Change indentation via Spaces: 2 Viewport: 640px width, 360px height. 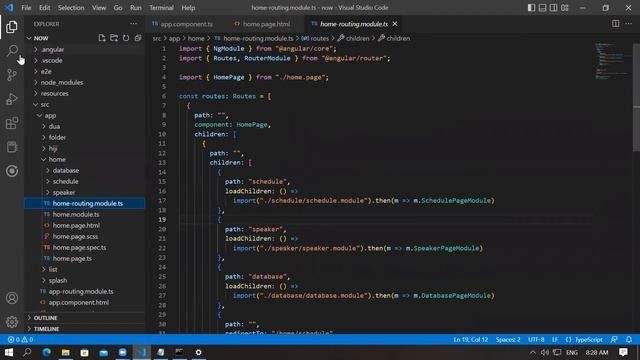click(x=508, y=340)
